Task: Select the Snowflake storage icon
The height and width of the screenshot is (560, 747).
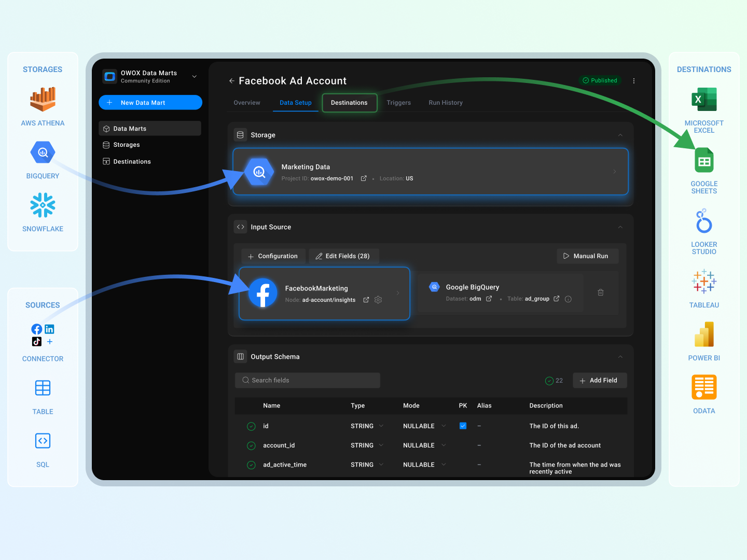Action: [x=42, y=205]
